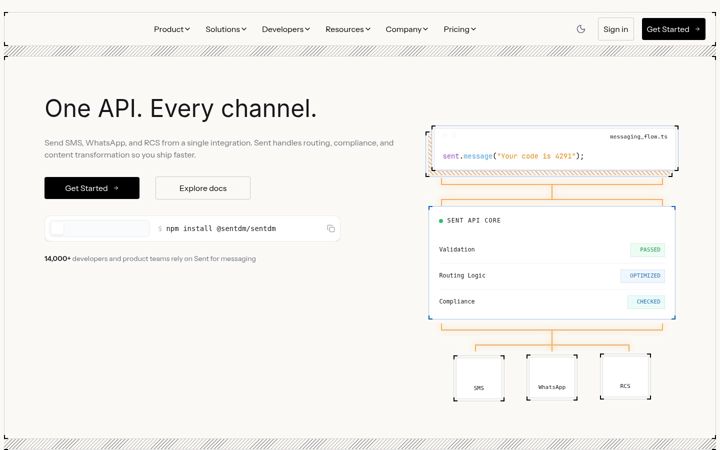Screen dimensions: 720x450
Task: Click the Routing Logic row label
Action: tap(462, 276)
